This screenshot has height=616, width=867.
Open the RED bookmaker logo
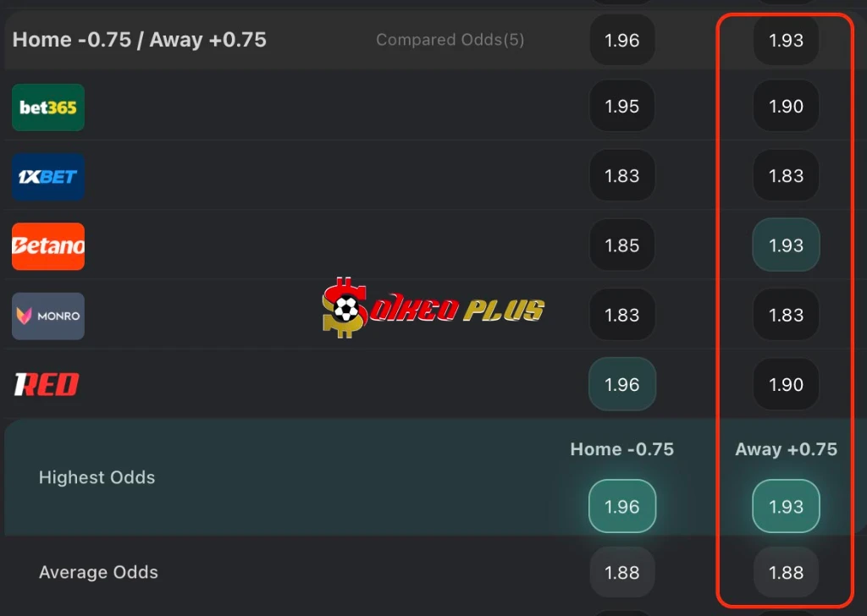coord(47,384)
